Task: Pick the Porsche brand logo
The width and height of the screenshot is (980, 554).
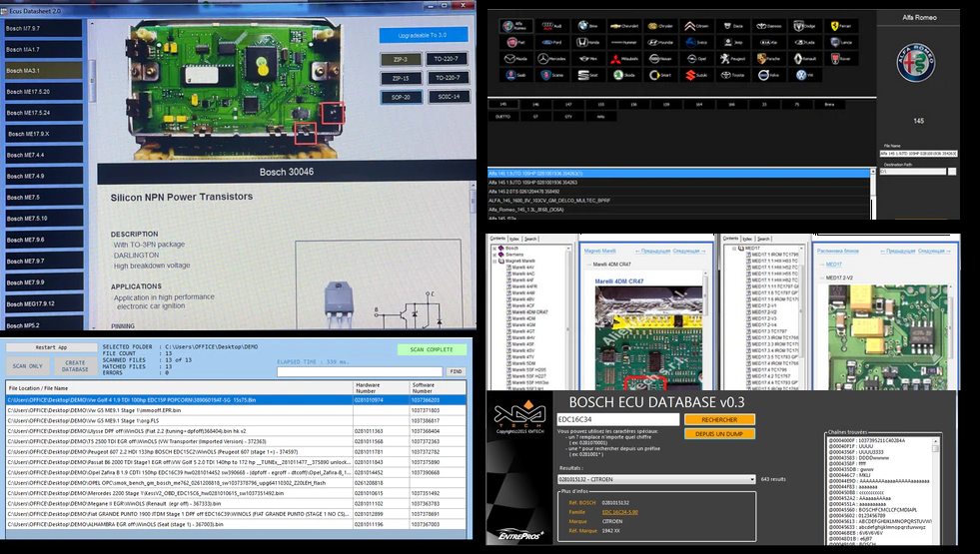Action: pyautogui.click(x=768, y=59)
